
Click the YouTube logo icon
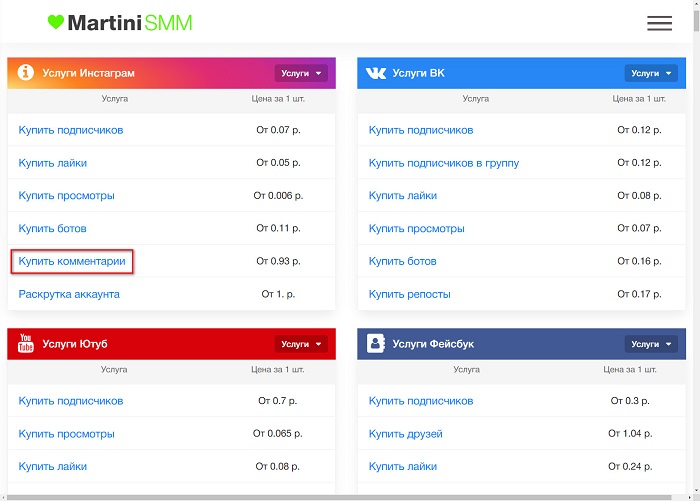pos(25,343)
